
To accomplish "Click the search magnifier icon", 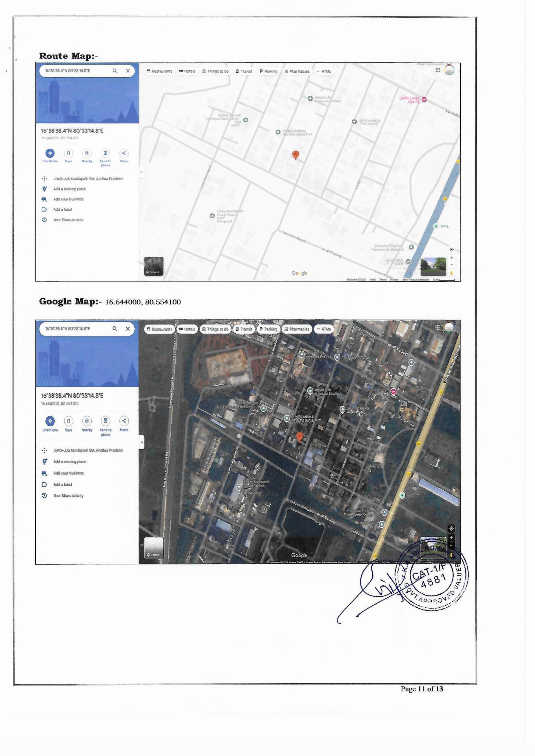I will [x=115, y=70].
